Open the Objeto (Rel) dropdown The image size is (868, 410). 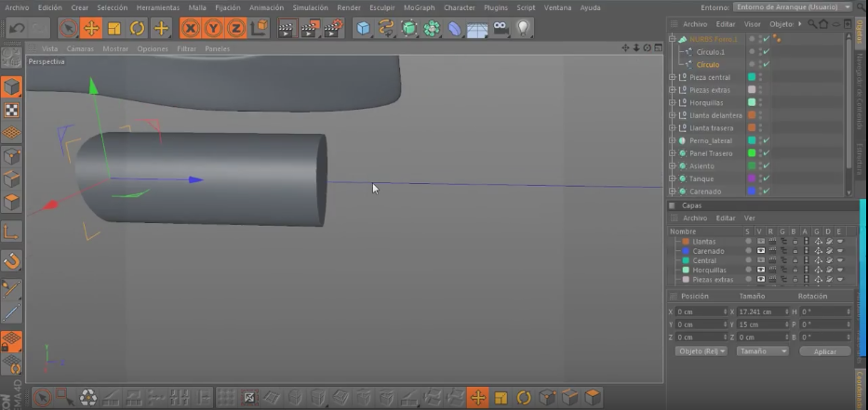(701, 351)
